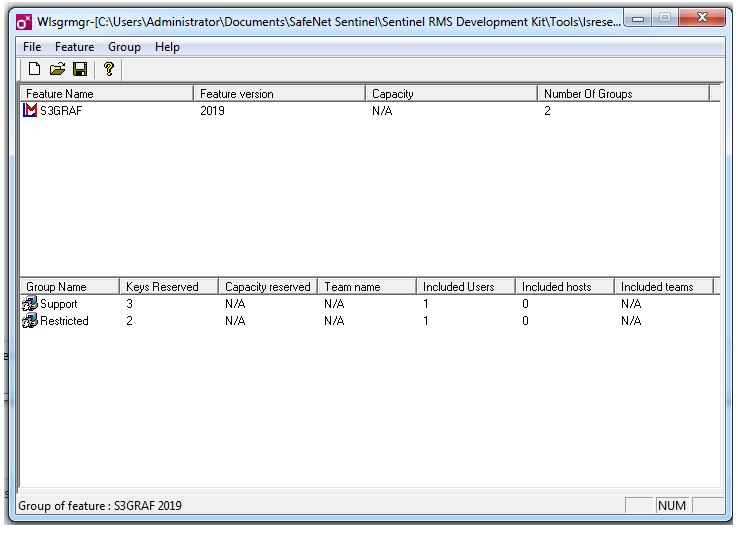Image resolution: width=738 pixels, height=533 pixels.
Task: Click the S3GRAF feature icon
Action: pos(30,110)
